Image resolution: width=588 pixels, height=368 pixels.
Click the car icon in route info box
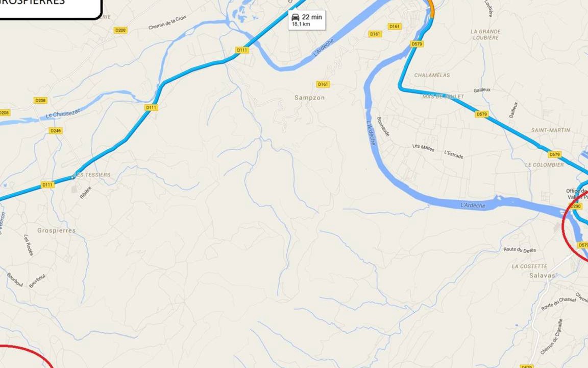(x=296, y=17)
